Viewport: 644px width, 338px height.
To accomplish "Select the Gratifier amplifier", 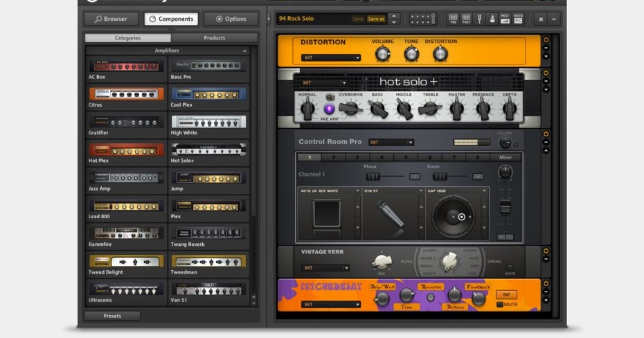I will point(126,125).
